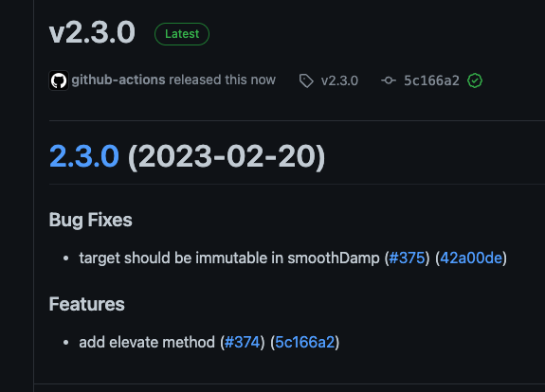This screenshot has width=545, height=392.
Task: Open the green verified signature badge
Action: (x=475, y=80)
